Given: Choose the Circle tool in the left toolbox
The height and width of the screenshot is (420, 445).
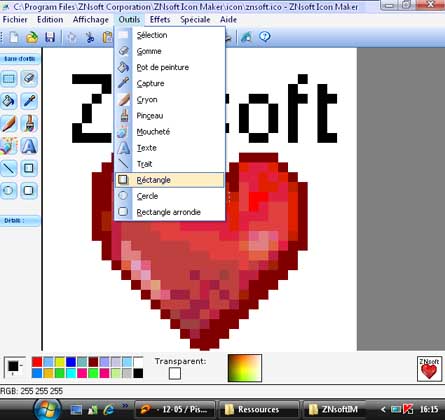Looking at the screenshot, I should (9, 191).
